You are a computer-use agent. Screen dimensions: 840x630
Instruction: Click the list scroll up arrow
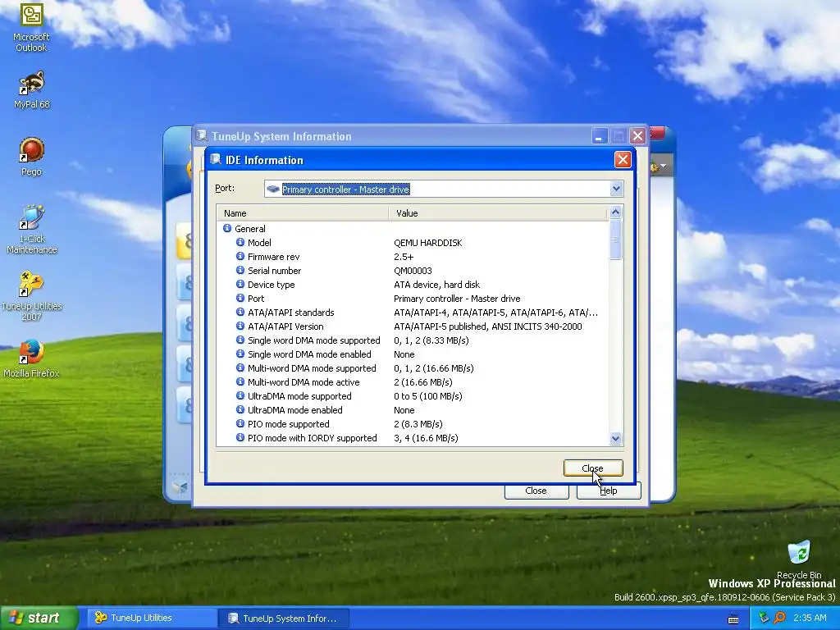[615, 212]
